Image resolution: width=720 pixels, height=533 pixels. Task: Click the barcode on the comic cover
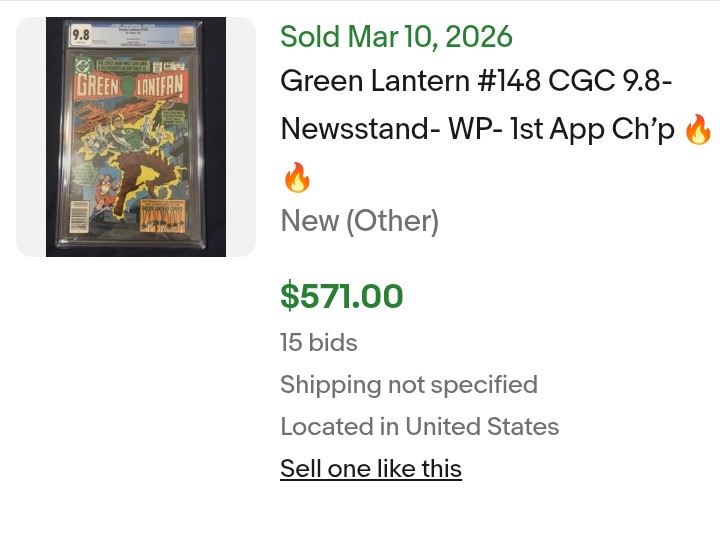tap(81, 213)
